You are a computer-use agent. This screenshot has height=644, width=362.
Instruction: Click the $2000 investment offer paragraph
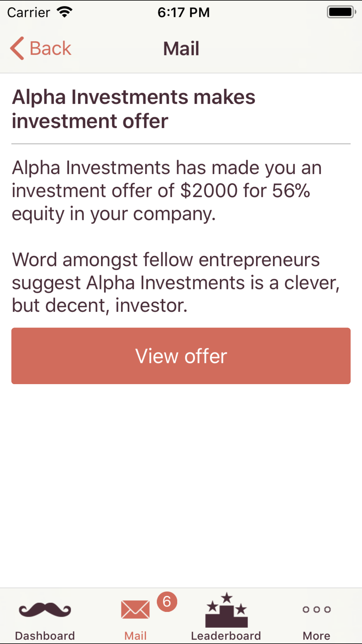[167, 190]
